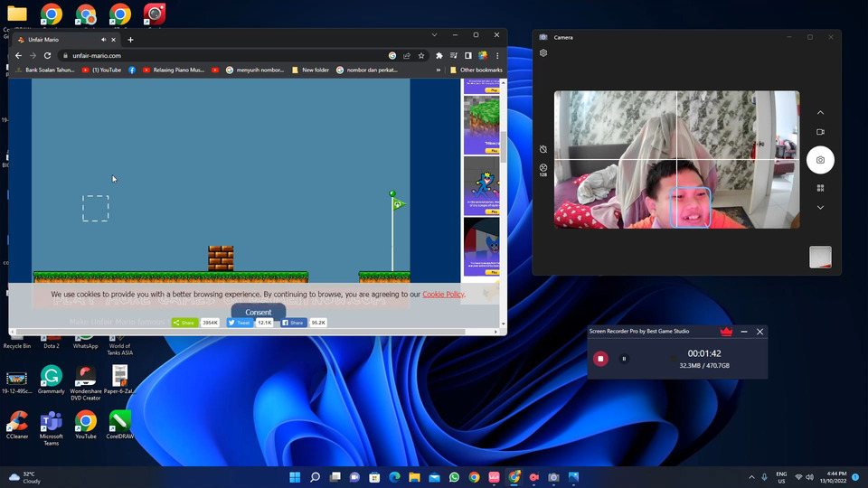Open Windows Start menu
The image size is (868, 488).
click(295, 477)
